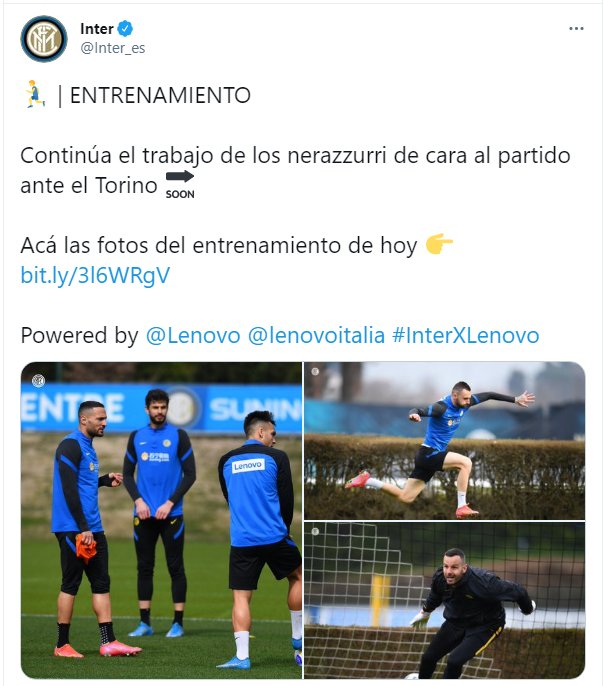Image resolution: width=604 pixels, height=686 pixels.
Task: Open the @lenovoitalia mention
Action: (x=316, y=336)
